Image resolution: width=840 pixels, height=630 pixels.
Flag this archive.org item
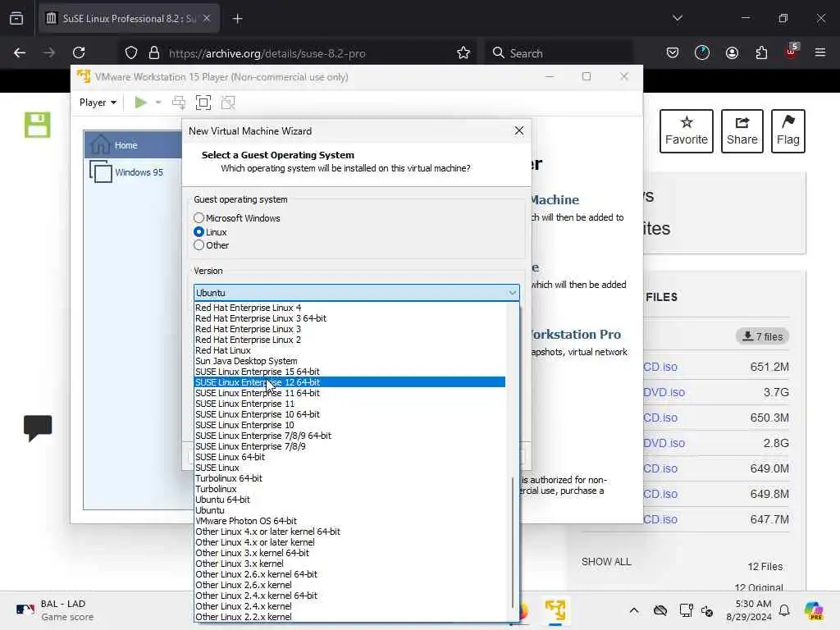(788, 131)
